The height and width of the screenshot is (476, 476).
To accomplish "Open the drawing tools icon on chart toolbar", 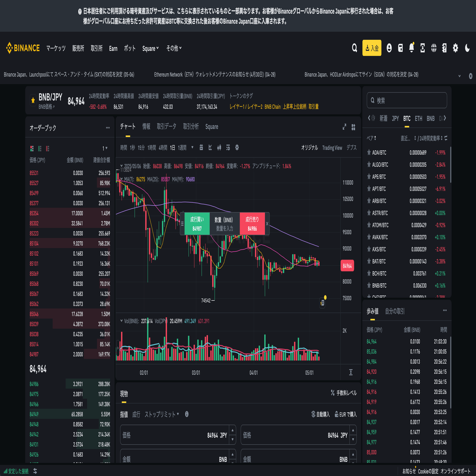I will pos(210,147).
